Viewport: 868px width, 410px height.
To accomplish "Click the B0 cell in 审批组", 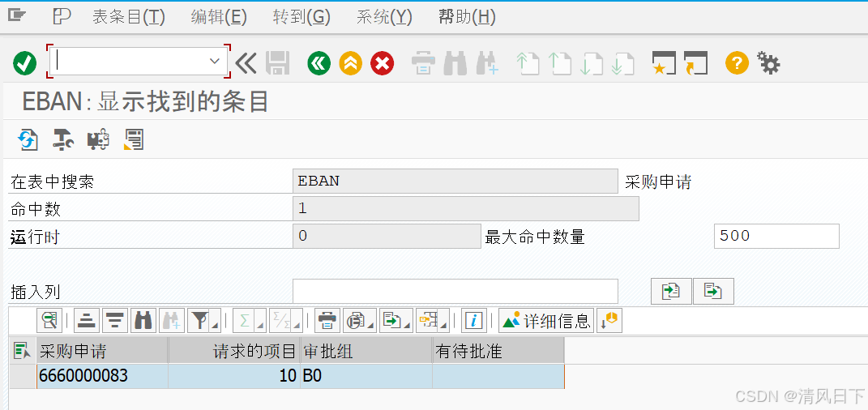I will [366, 376].
